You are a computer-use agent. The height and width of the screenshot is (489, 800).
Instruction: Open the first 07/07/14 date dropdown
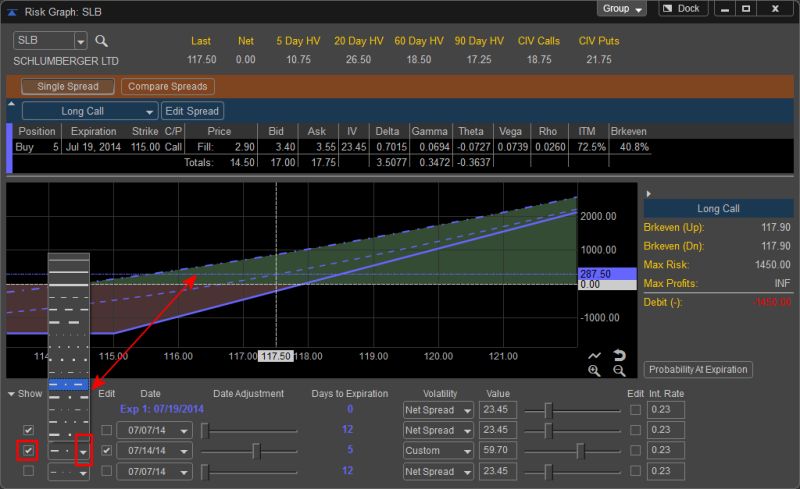click(184, 431)
